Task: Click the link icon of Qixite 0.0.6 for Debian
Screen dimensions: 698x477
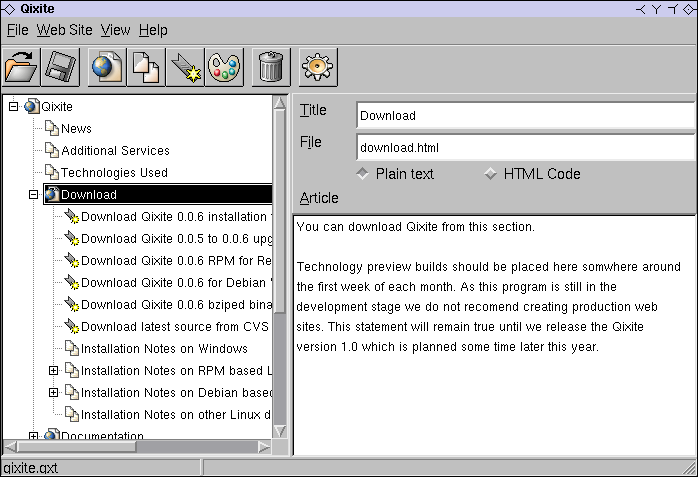Action: tap(71, 282)
